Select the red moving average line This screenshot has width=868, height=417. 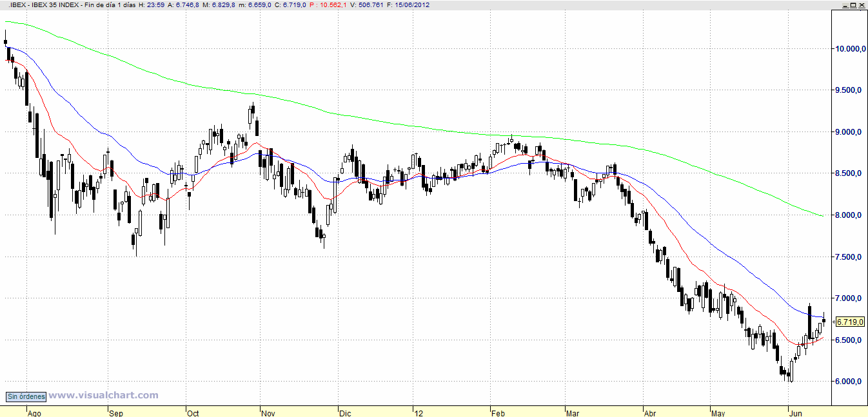(677, 244)
